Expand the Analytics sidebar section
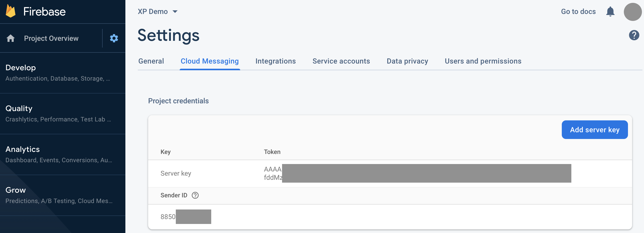The height and width of the screenshot is (233, 644). [x=63, y=154]
